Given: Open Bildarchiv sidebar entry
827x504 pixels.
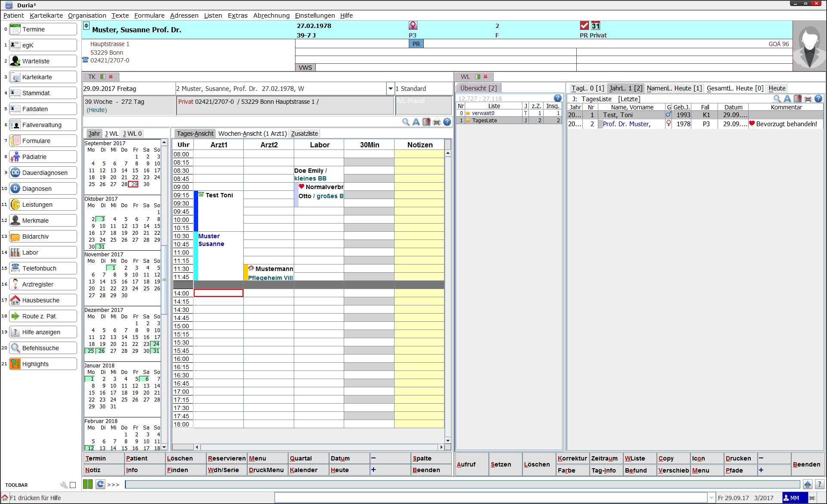Looking at the screenshot, I should tap(43, 236).
